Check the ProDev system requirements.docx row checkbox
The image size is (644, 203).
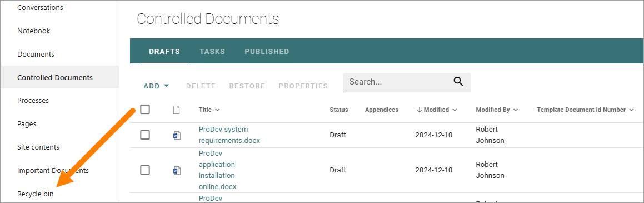pos(145,135)
